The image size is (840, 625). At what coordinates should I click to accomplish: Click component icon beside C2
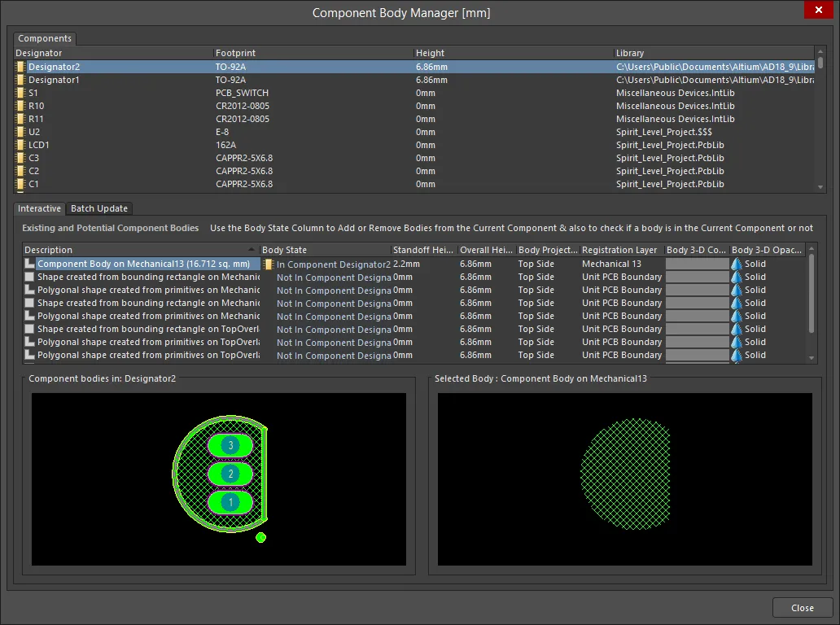click(20, 171)
